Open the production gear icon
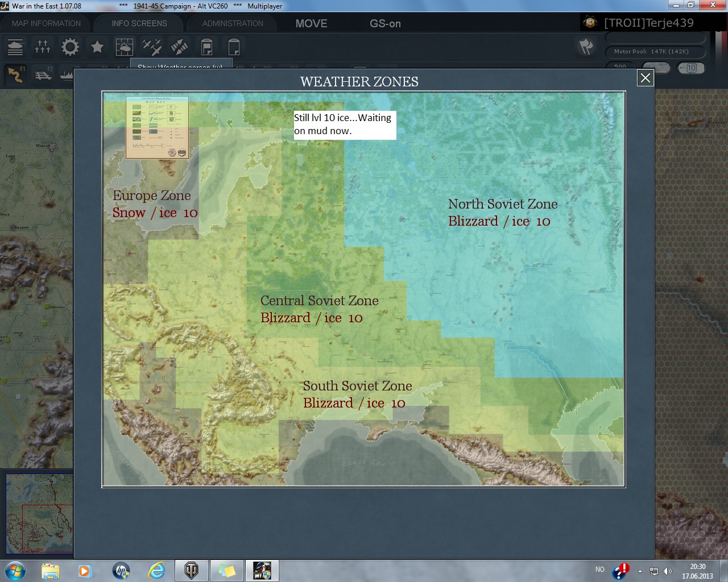728x582 pixels. [x=70, y=47]
